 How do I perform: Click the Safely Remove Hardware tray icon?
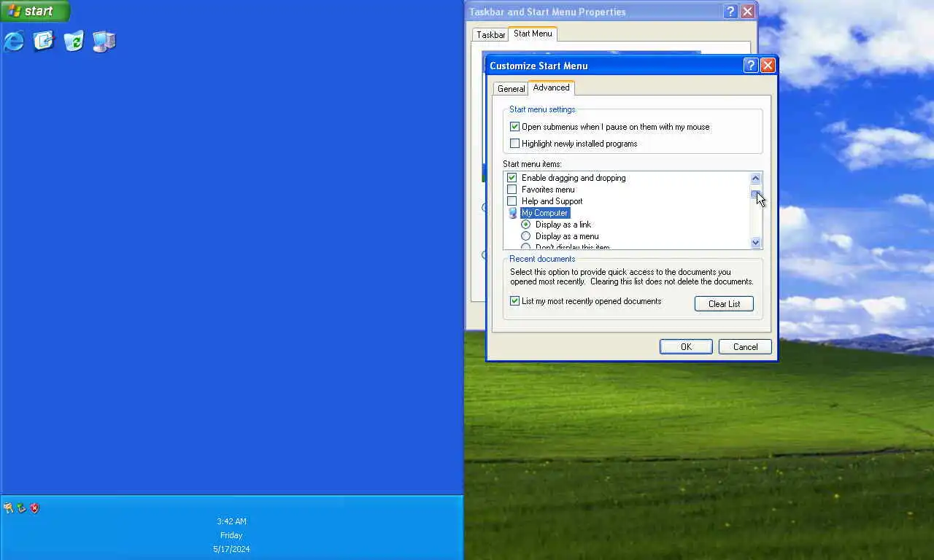click(21, 507)
